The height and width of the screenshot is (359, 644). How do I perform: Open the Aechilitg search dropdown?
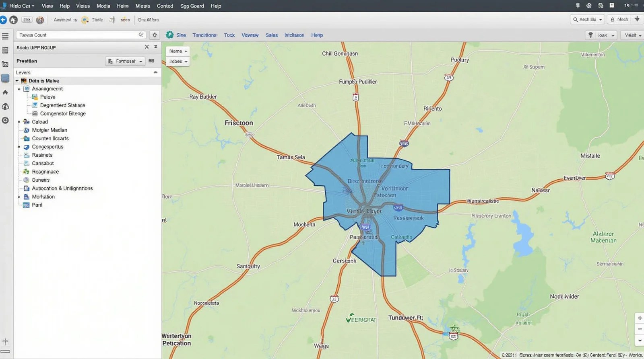point(588,19)
